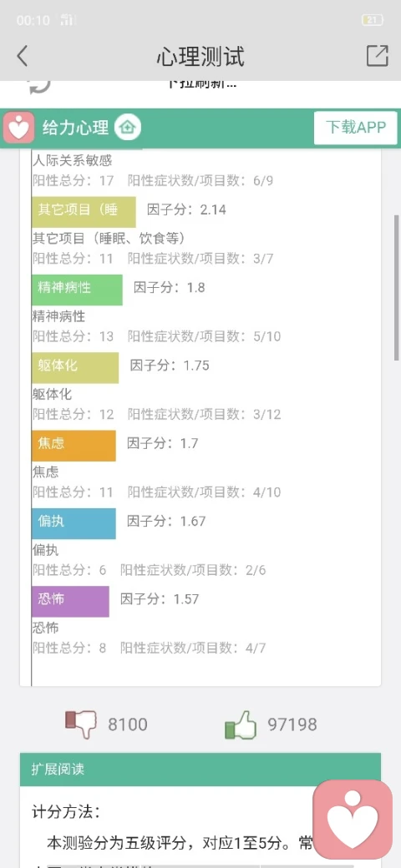This screenshot has width=401, height=868.
Task: Click the 下载APP button
Action: pos(356,128)
